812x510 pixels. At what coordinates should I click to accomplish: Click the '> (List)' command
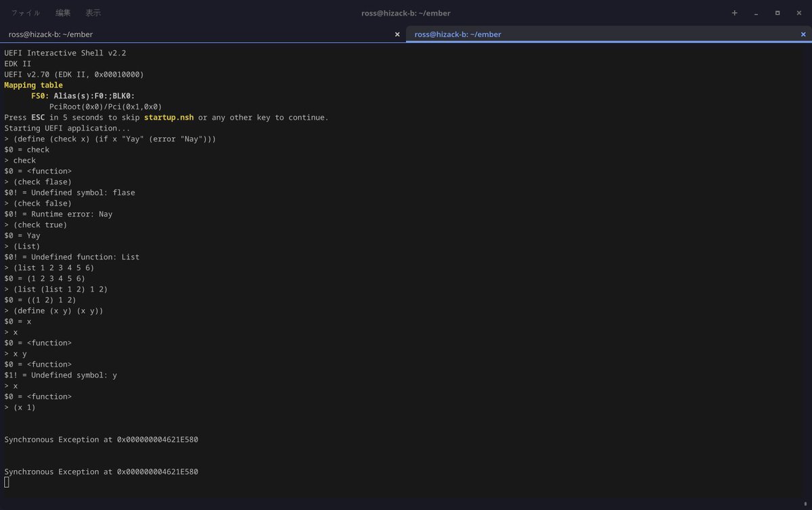pos(22,246)
